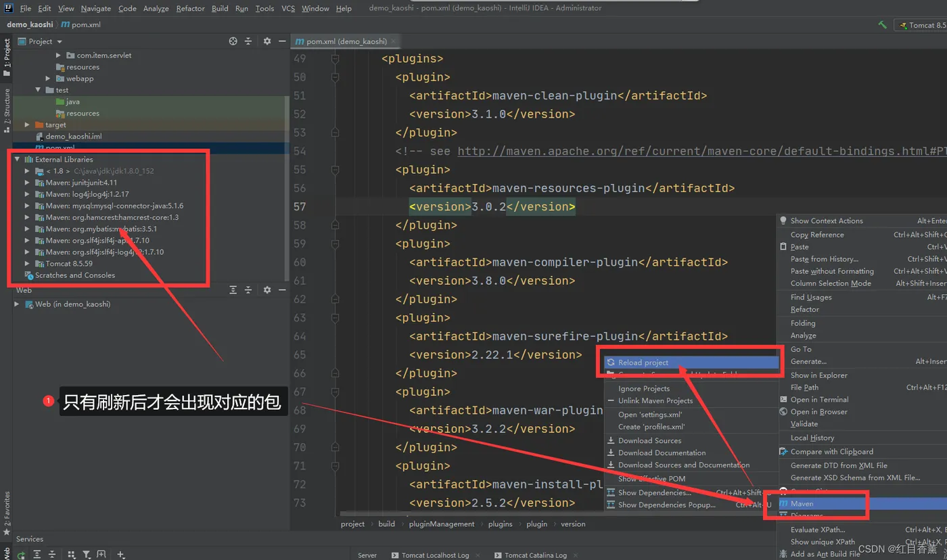Toggle the 1: Project tool window
This screenshot has height=560, width=947.
[7, 57]
